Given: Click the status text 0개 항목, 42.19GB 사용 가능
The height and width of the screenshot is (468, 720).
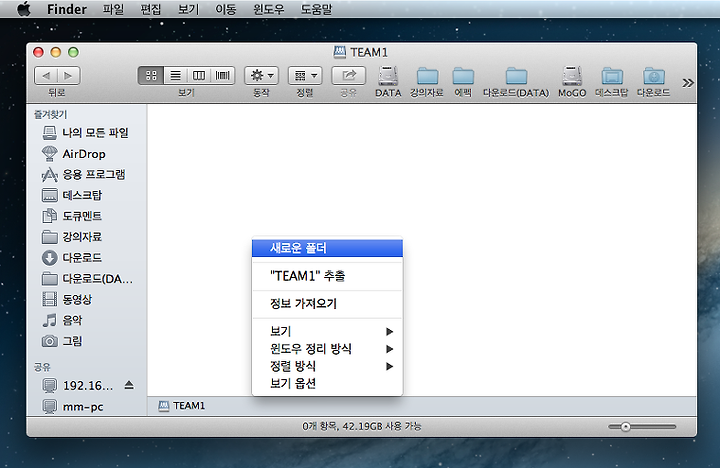Looking at the screenshot, I should [x=361, y=427].
